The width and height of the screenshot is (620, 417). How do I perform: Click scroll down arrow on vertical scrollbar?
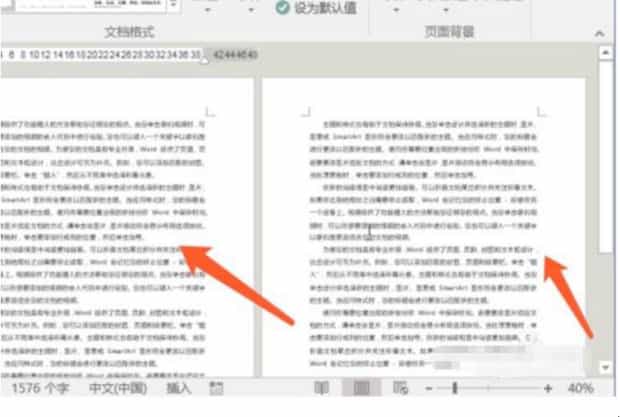(603, 367)
